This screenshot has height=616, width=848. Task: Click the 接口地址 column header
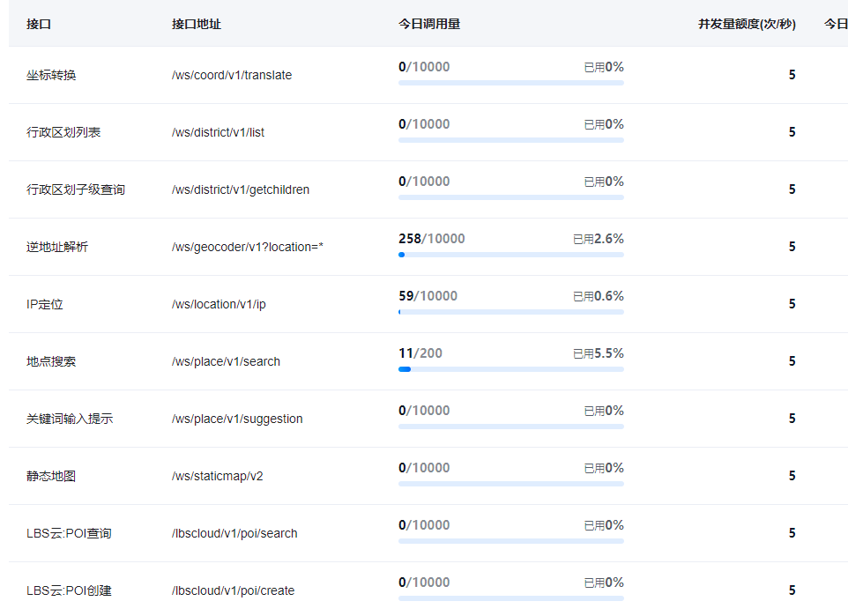(197, 24)
